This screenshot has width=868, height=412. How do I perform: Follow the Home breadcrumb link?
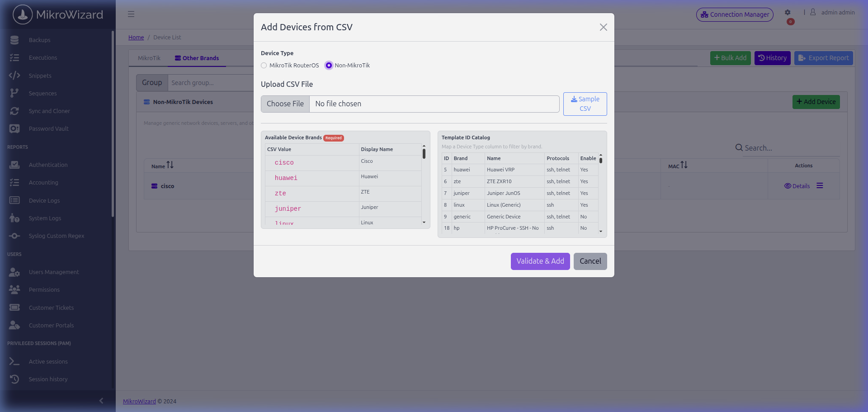[x=136, y=37]
